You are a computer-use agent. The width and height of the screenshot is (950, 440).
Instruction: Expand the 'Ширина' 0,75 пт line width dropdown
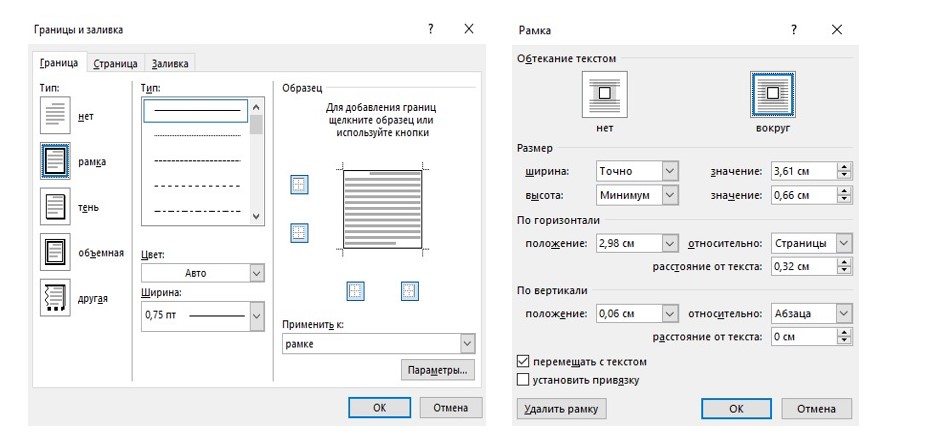coord(257,316)
